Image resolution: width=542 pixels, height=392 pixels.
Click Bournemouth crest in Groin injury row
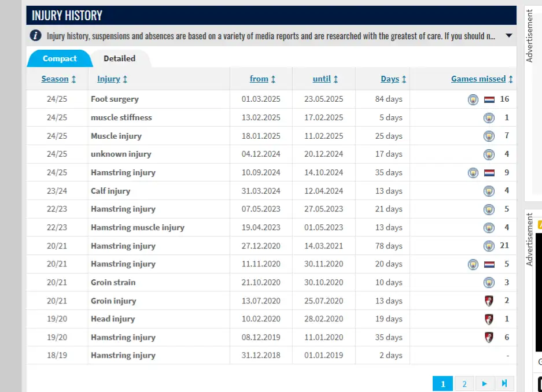(x=489, y=301)
